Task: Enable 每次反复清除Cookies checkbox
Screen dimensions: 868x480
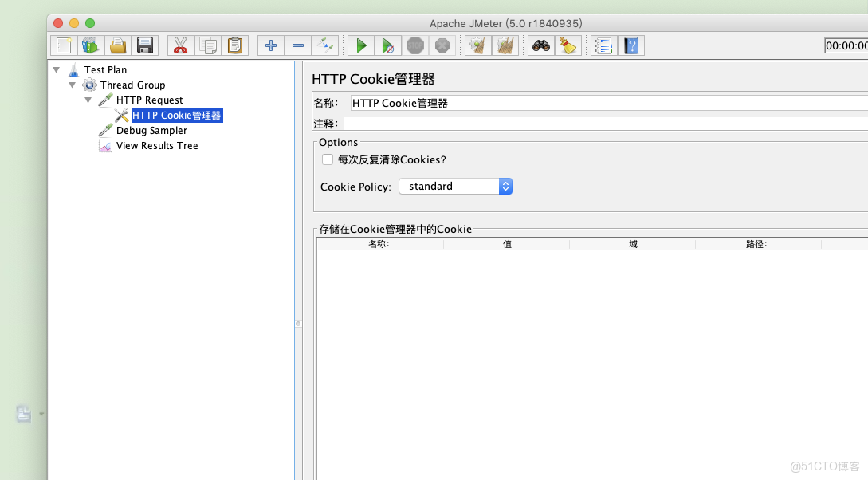Action: (328, 159)
